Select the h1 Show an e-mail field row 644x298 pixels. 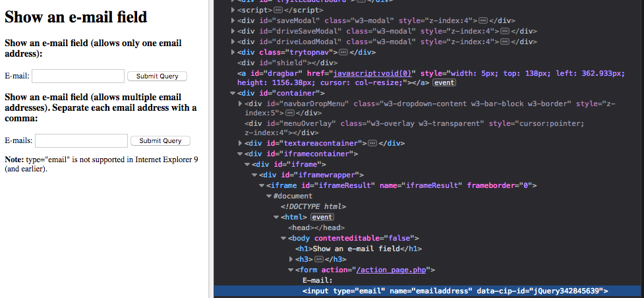pos(359,249)
